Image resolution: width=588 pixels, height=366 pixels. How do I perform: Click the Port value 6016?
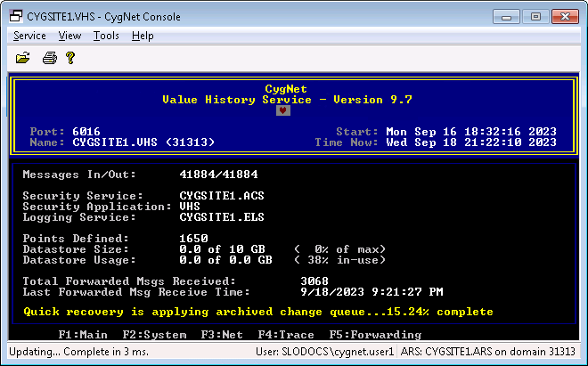click(86, 132)
